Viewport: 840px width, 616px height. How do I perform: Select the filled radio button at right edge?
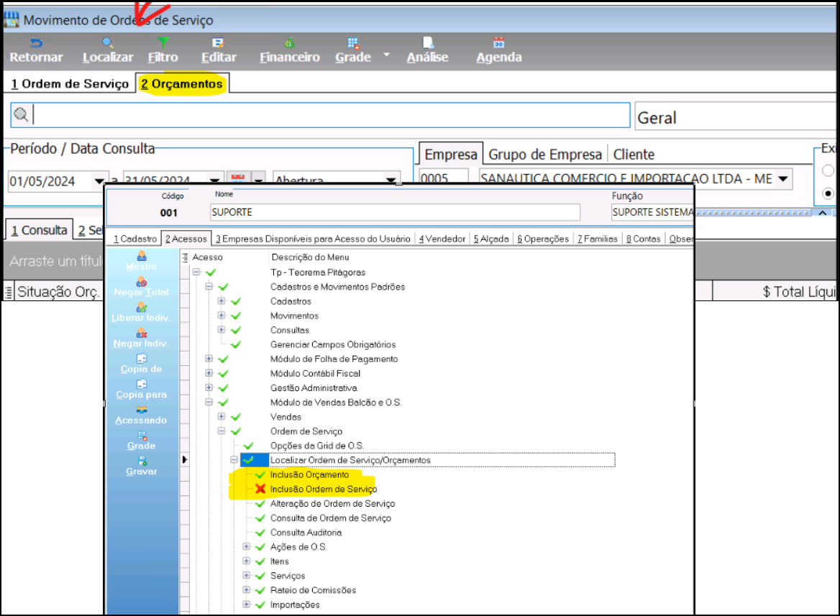point(828,193)
